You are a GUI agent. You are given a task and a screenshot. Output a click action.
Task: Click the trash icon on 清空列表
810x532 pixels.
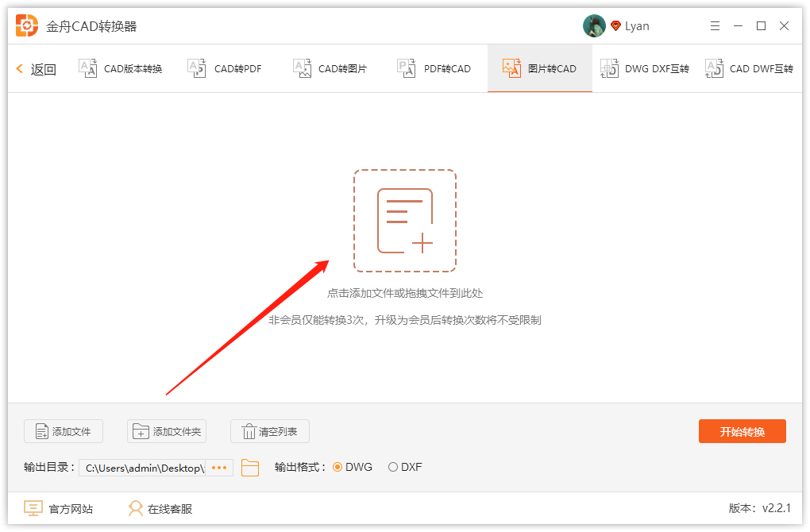pyautogui.click(x=249, y=431)
